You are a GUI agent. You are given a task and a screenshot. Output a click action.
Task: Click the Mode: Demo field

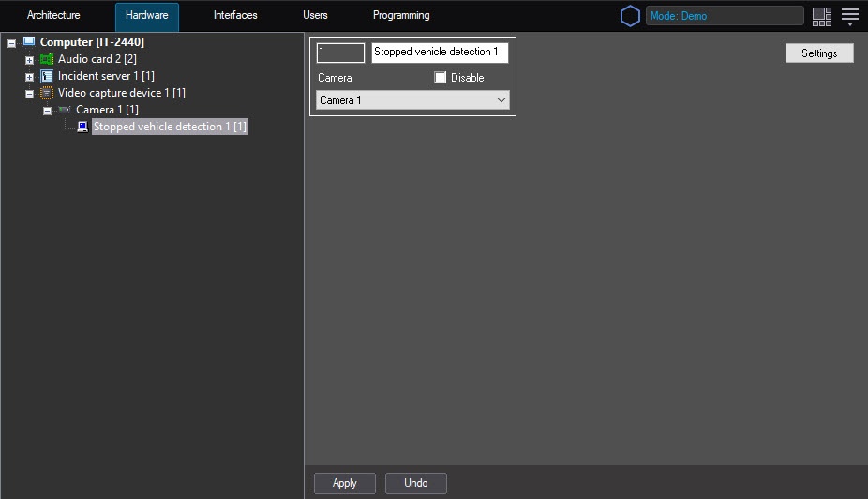pos(725,16)
